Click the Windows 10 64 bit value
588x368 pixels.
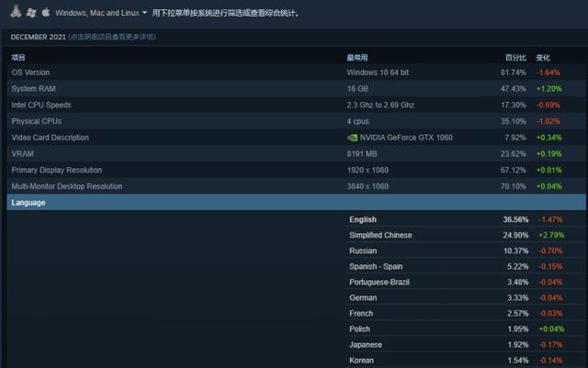point(378,72)
